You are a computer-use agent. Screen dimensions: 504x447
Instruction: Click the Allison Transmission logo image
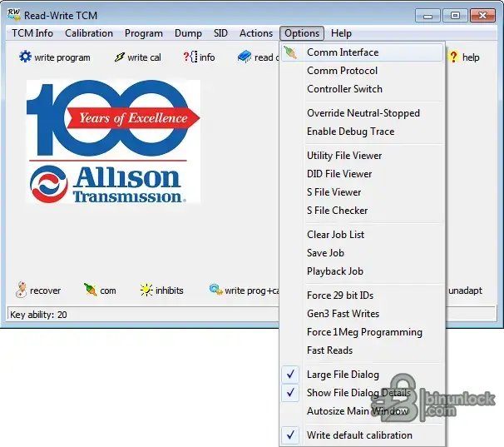(x=113, y=142)
